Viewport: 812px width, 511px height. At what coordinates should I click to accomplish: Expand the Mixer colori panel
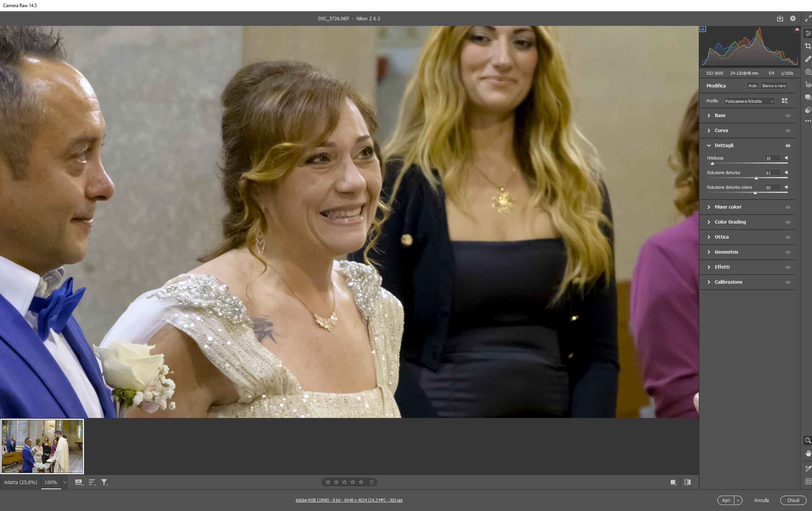pos(709,207)
